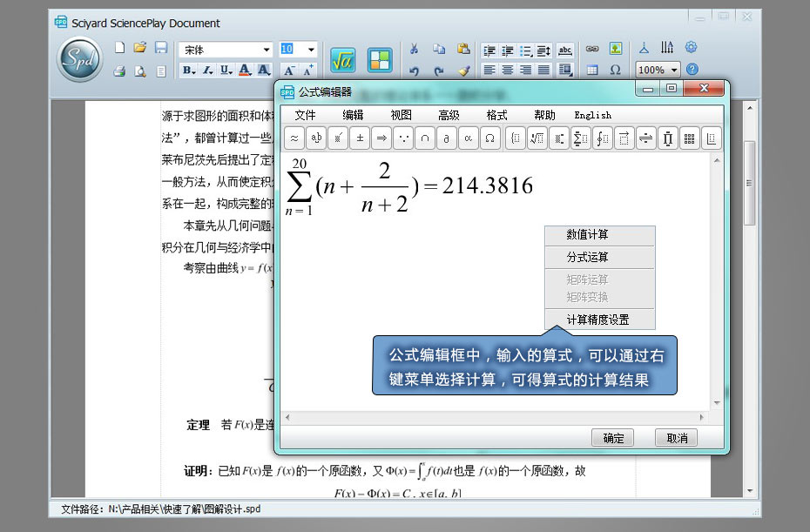Open 视图 menu in formula editor
The image size is (810, 532).
(x=401, y=115)
